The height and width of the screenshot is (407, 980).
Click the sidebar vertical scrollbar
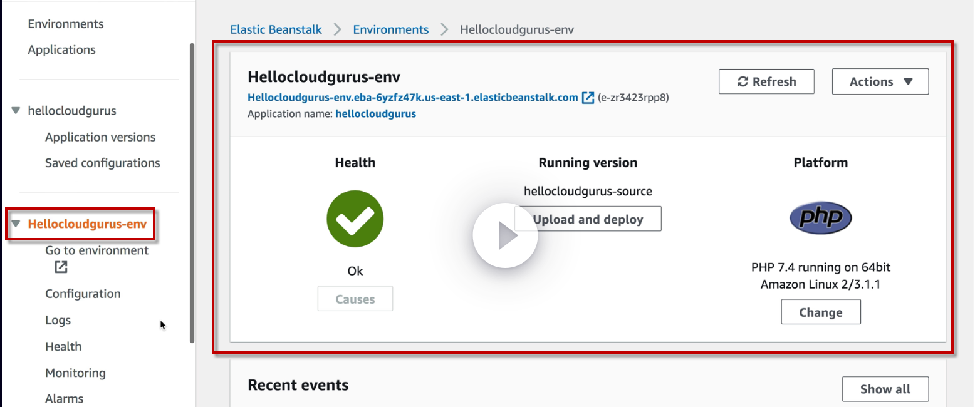pyautogui.click(x=192, y=193)
